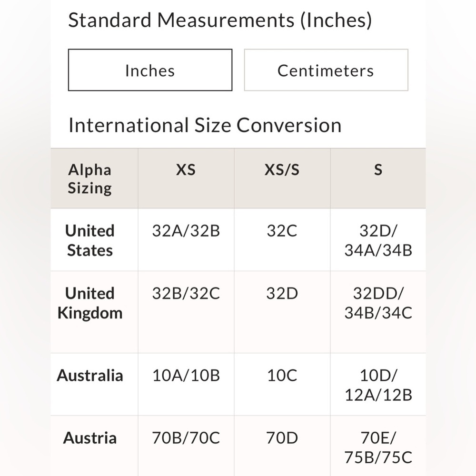Select the 10C Australia size cell
Viewport: 476px width, 476px height.
click(x=282, y=384)
